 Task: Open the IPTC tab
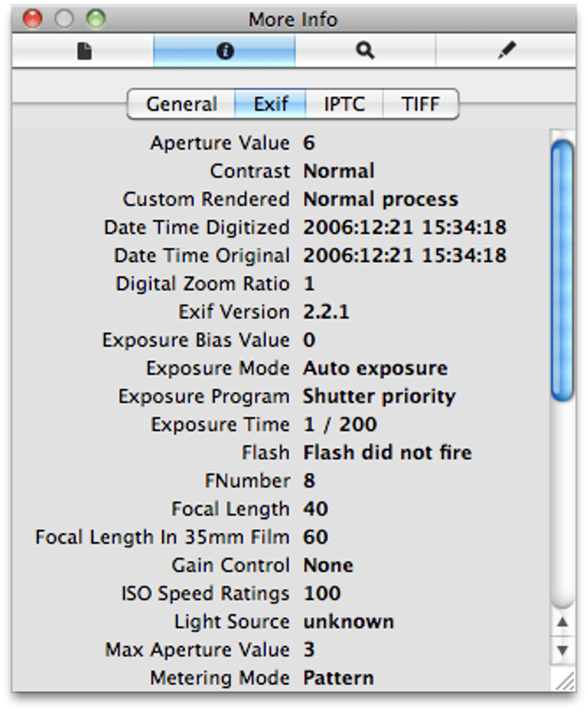point(344,104)
